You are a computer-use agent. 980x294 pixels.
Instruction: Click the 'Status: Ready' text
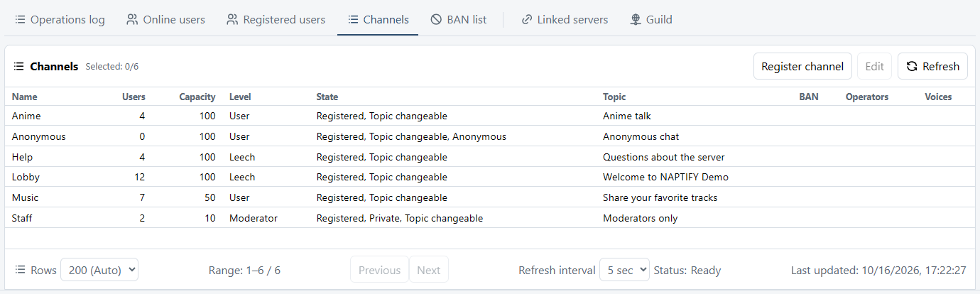[687, 270]
